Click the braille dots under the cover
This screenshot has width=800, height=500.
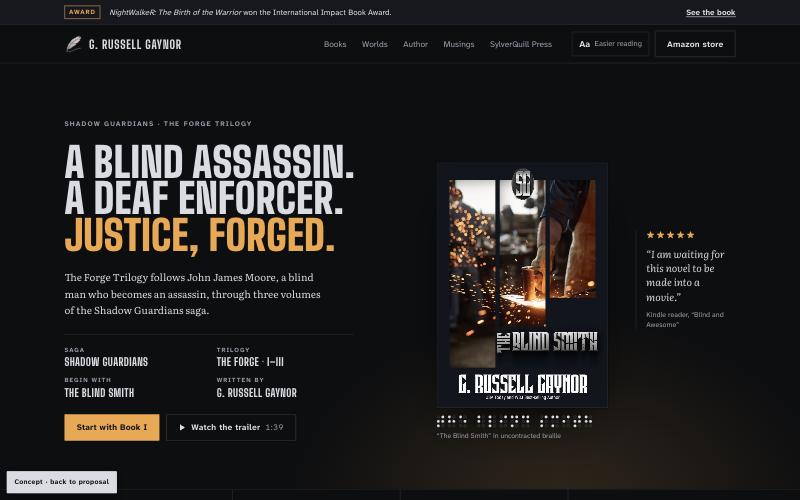pyautogui.click(x=514, y=421)
